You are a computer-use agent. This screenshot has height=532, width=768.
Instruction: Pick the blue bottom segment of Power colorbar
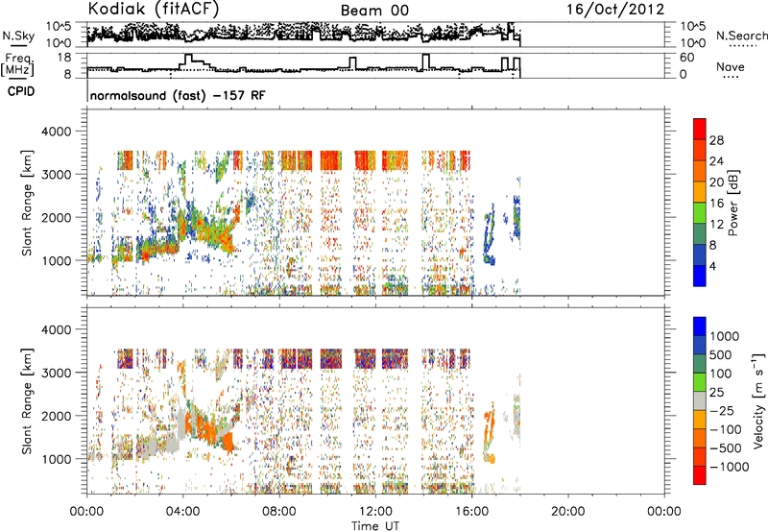700,276
